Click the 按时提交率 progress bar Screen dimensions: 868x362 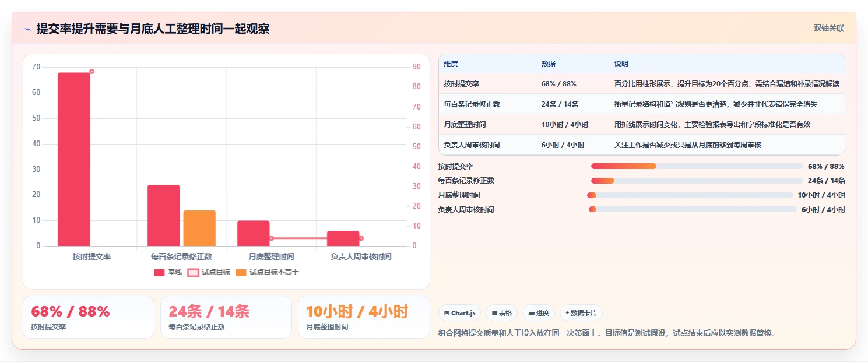(x=697, y=166)
